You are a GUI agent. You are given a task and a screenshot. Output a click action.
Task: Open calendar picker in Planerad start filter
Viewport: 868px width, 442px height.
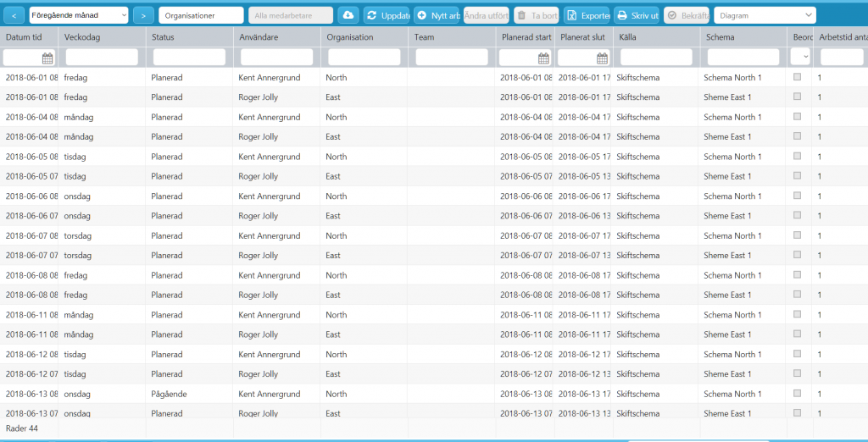pos(543,58)
